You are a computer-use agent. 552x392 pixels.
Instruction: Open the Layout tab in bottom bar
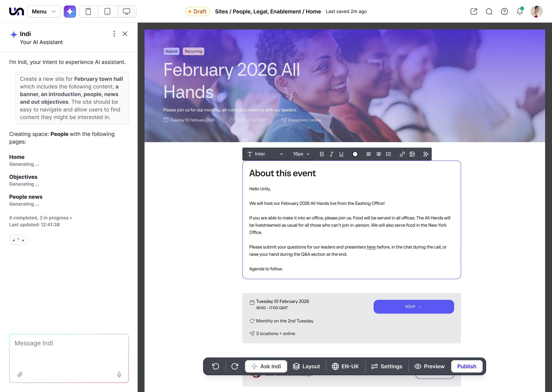[x=306, y=366]
